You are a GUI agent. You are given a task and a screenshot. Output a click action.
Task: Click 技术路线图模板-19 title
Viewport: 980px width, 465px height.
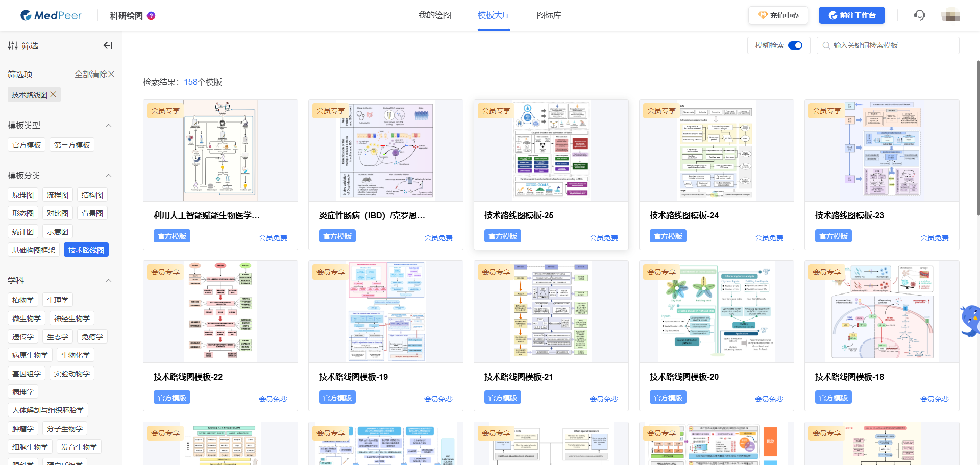coord(353,377)
